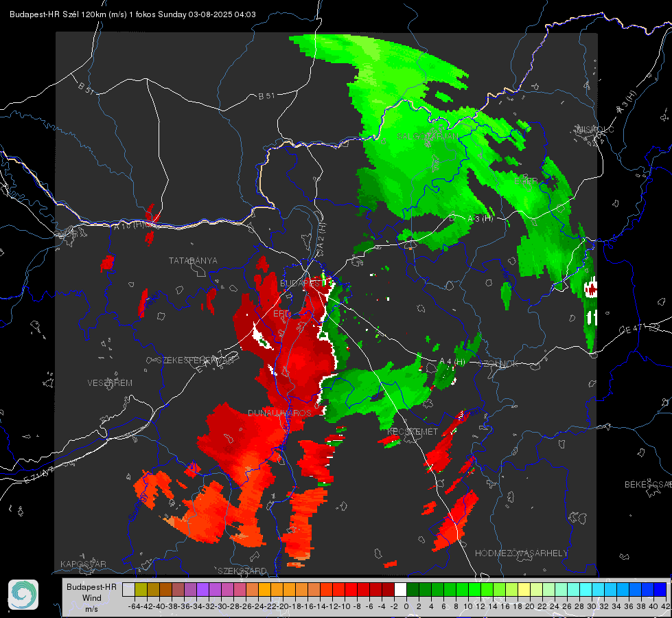This screenshot has width=672, height=618.
Task: Click the HÓDMEZŐVÁSÁRHELY city label
Action: point(521,553)
